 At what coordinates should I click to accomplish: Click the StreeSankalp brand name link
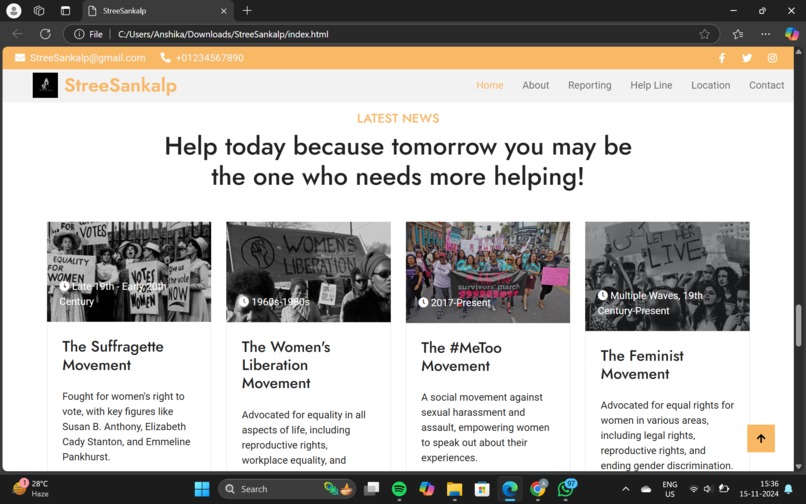(120, 85)
